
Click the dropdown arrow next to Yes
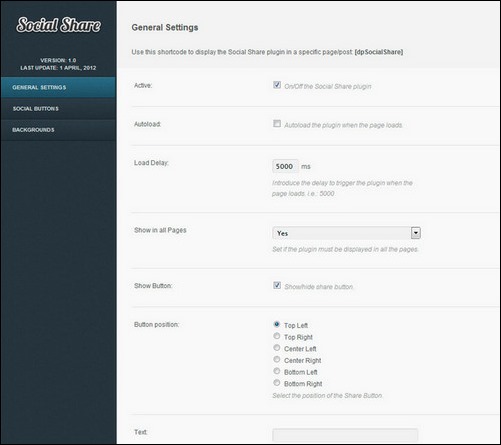pos(416,233)
